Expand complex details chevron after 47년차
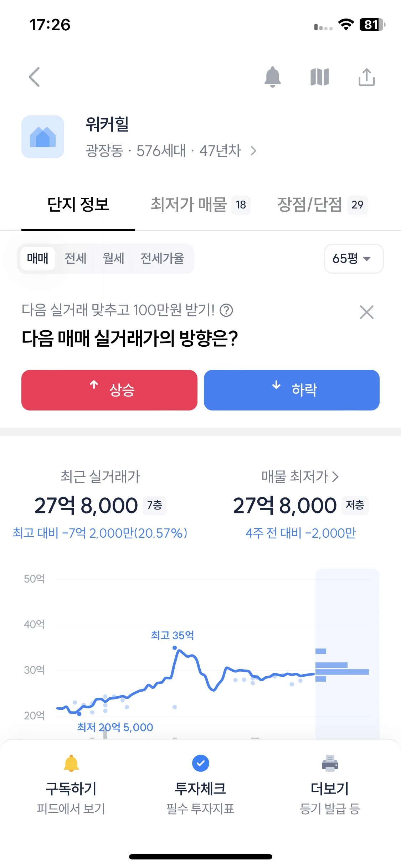401x868 pixels. tap(253, 151)
